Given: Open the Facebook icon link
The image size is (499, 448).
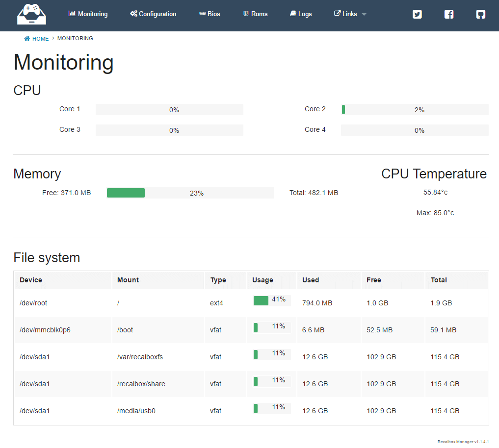Looking at the screenshot, I should pos(449,14).
